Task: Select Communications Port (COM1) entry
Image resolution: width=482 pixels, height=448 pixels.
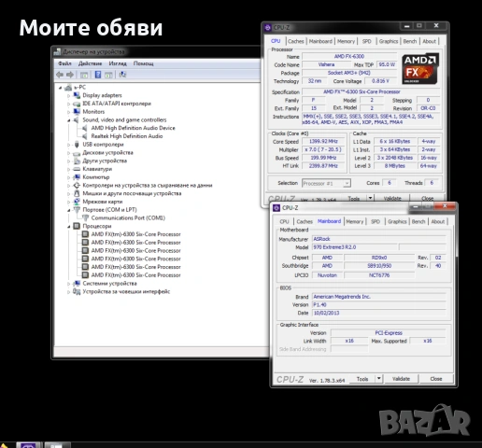Action: [128, 217]
